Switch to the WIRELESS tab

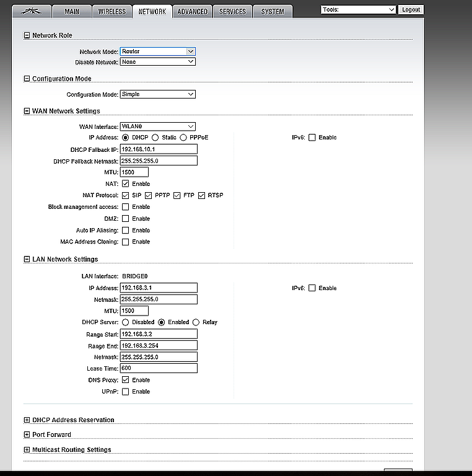(111, 11)
